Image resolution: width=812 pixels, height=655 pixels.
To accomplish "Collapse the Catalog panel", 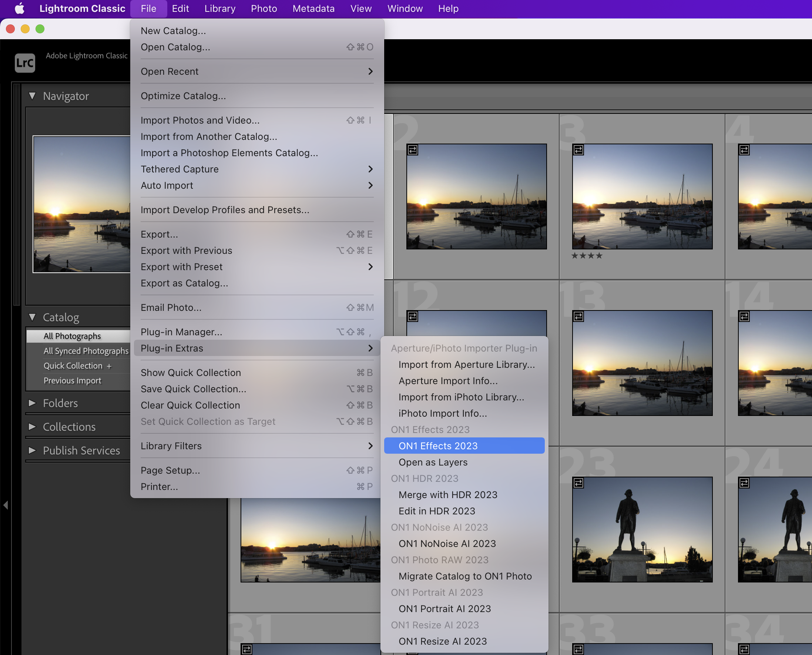I will 32,317.
